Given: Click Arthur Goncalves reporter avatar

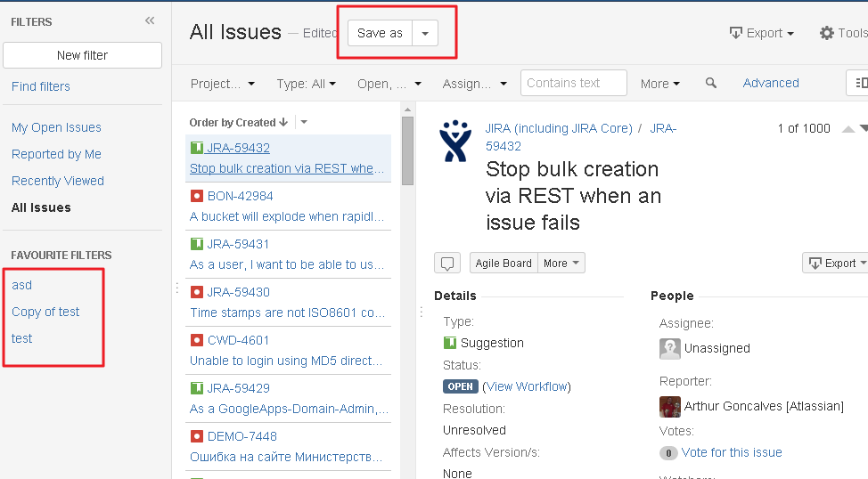Looking at the screenshot, I should (x=670, y=407).
